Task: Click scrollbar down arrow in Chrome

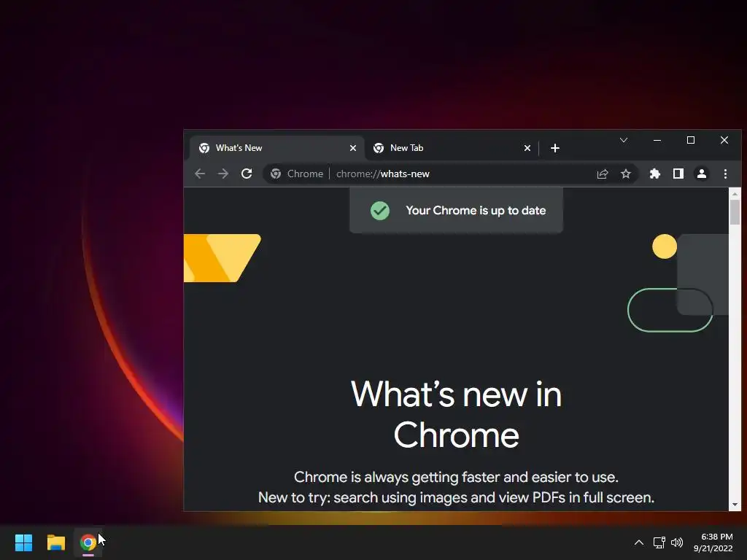Action: coord(735,505)
